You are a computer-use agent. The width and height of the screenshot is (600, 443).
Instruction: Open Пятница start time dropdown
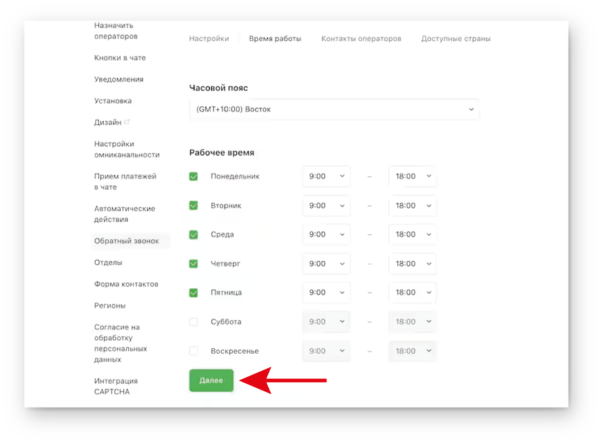[x=326, y=293]
